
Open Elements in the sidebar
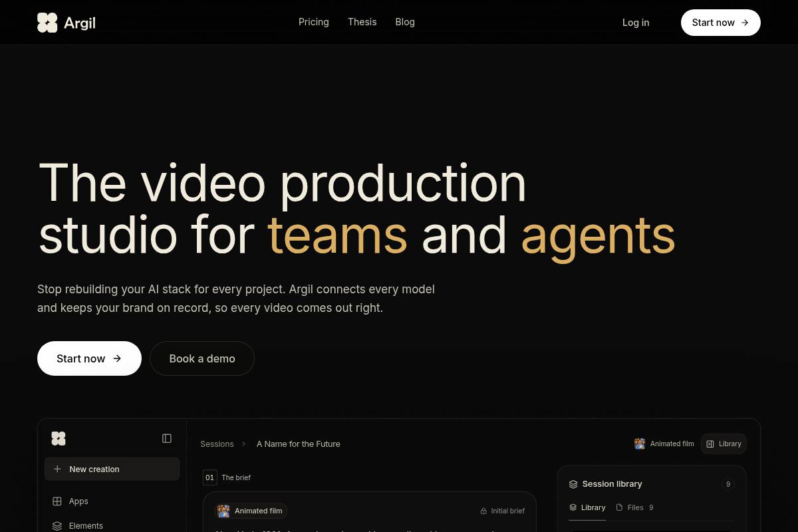tap(112, 525)
